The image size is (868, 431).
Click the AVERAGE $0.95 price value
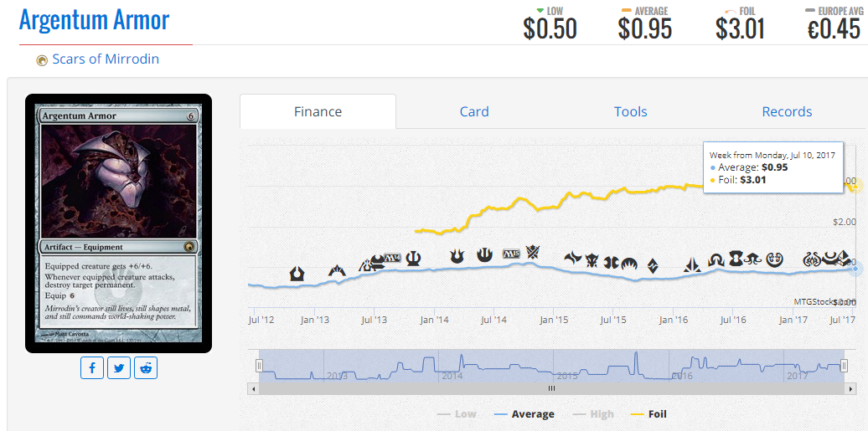click(x=645, y=29)
